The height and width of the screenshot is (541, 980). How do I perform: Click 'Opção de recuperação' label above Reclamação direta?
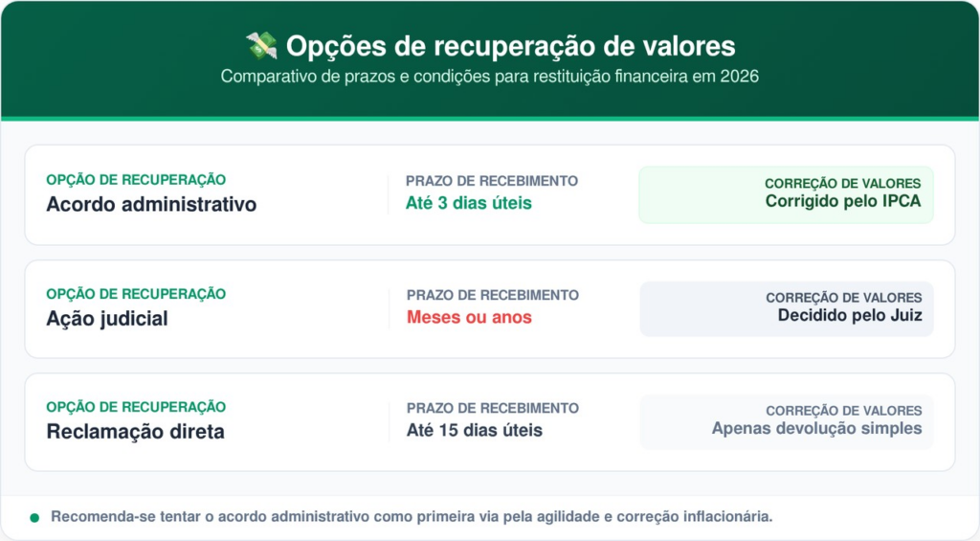coord(136,407)
